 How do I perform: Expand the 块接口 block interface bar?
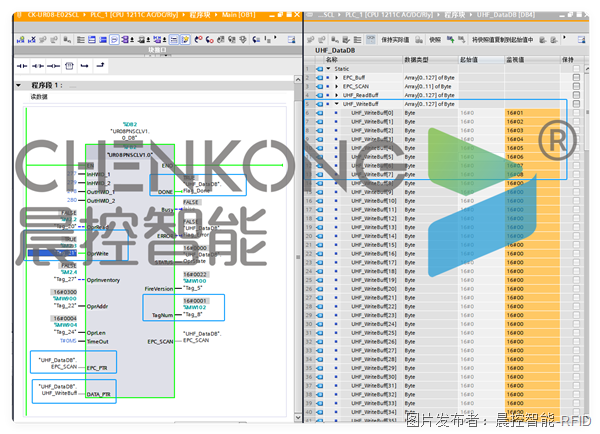(157, 50)
